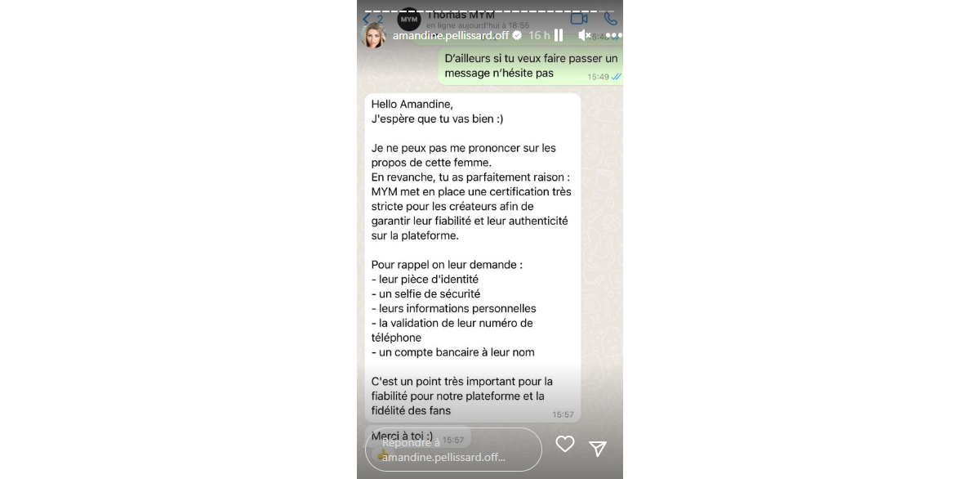Viewport: 980px width, 479px height.
Task: Tap the 16 h story timestamp
Action: click(x=539, y=35)
